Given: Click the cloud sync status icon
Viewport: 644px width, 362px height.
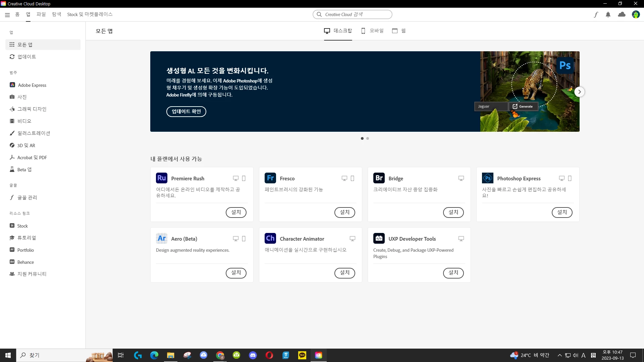Looking at the screenshot, I should coord(622,14).
